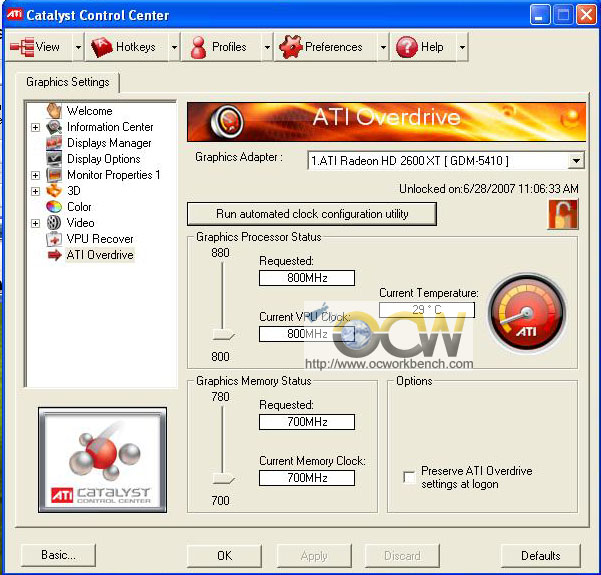Click the Color wheel icon
The width and height of the screenshot is (601, 575).
54,207
